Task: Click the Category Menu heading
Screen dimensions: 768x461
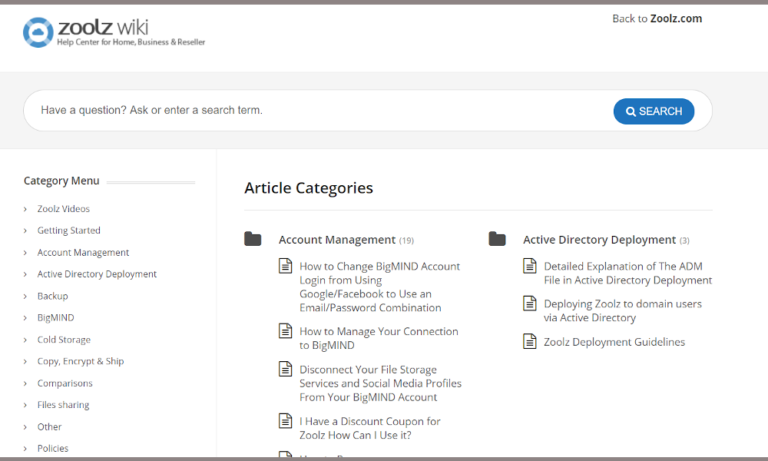Action: click(x=61, y=181)
